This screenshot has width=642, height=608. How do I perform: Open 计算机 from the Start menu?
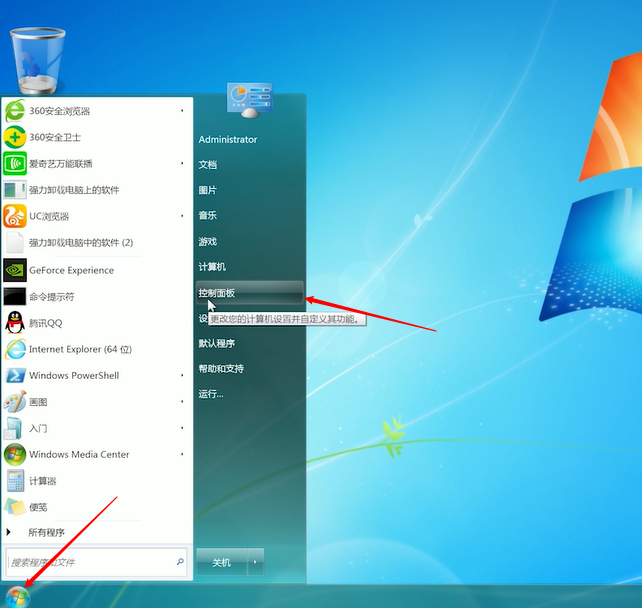pos(212,267)
